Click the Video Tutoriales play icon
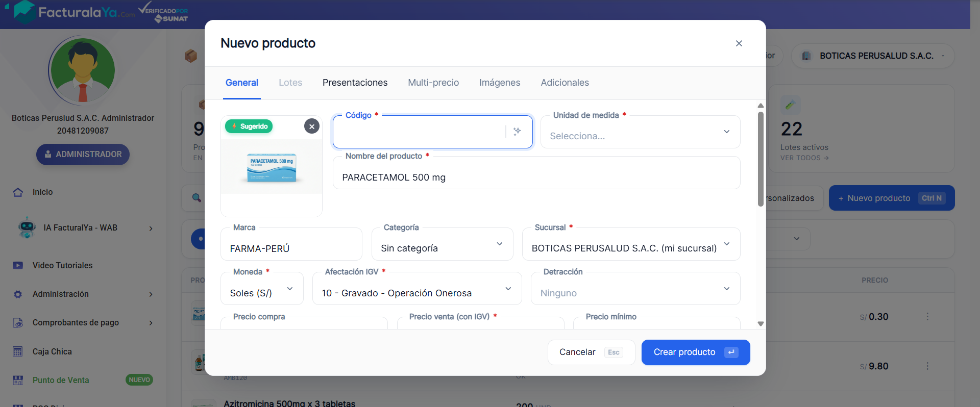980x407 pixels. click(18, 265)
